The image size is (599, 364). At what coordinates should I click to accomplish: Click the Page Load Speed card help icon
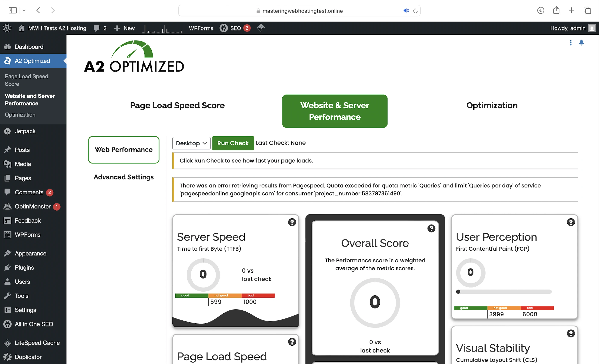tap(292, 342)
